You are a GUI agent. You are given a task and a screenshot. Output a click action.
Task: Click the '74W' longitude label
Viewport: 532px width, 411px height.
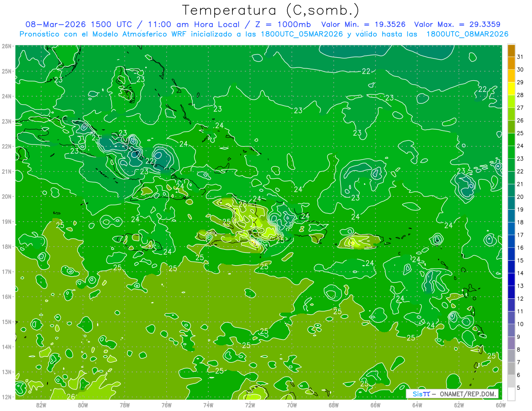click(208, 405)
